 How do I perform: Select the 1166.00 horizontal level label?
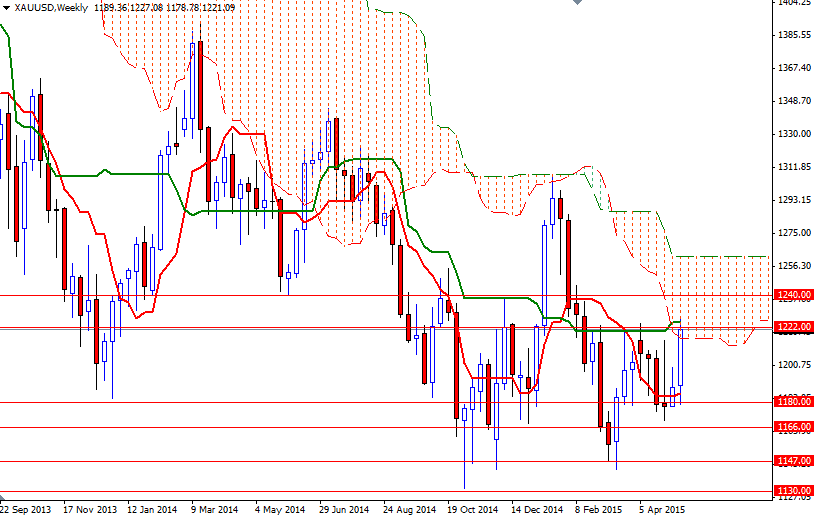[793, 427]
